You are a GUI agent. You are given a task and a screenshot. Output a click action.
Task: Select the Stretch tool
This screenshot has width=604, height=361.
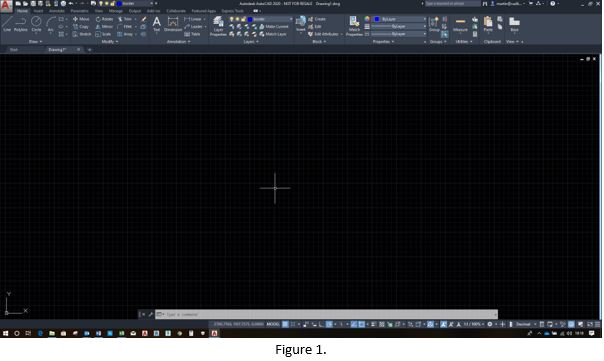coord(82,34)
